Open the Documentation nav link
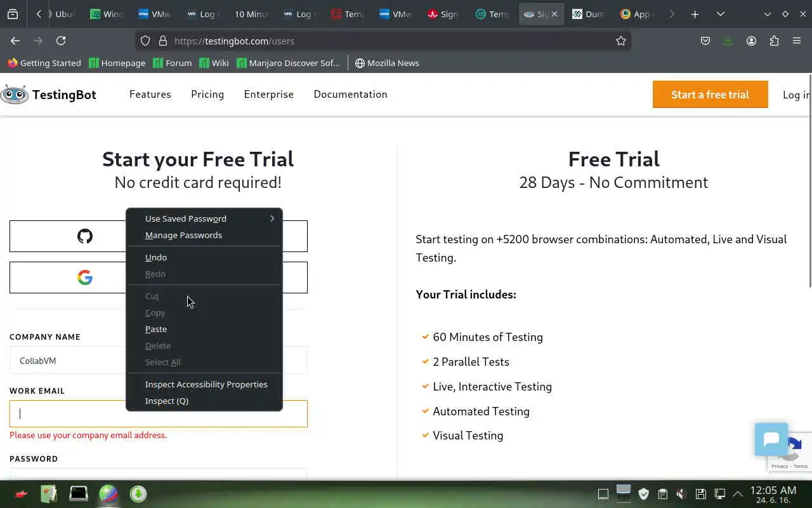This screenshot has width=812, height=508. (x=350, y=94)
